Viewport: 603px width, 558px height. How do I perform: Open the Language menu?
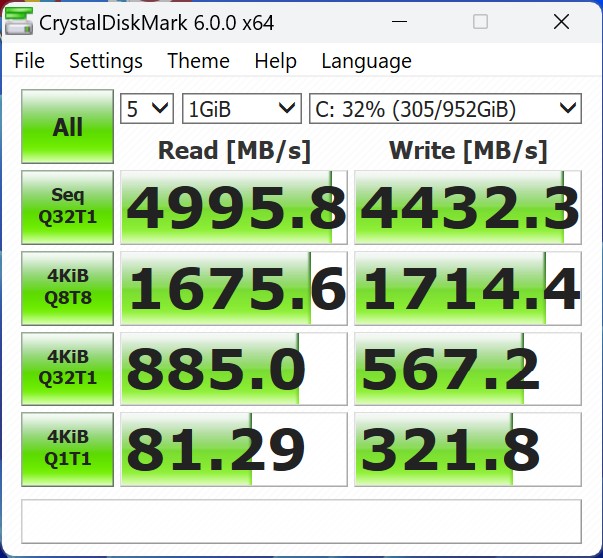click(366, 61)
